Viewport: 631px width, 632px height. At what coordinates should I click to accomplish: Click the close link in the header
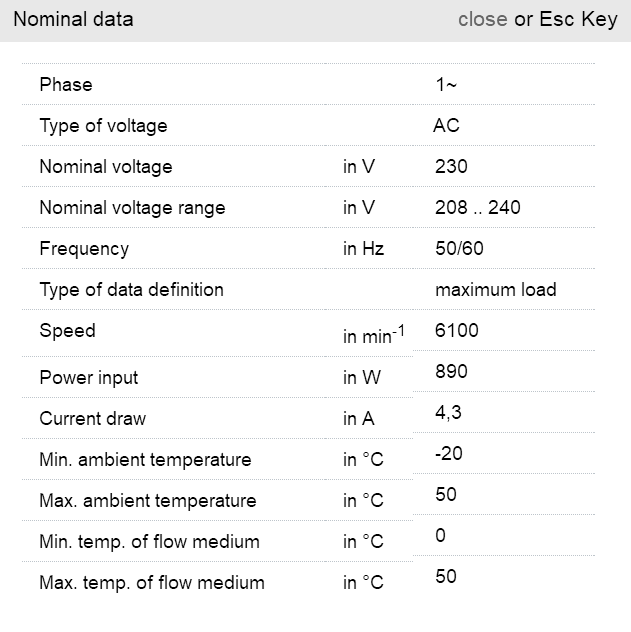pos(482,19)
